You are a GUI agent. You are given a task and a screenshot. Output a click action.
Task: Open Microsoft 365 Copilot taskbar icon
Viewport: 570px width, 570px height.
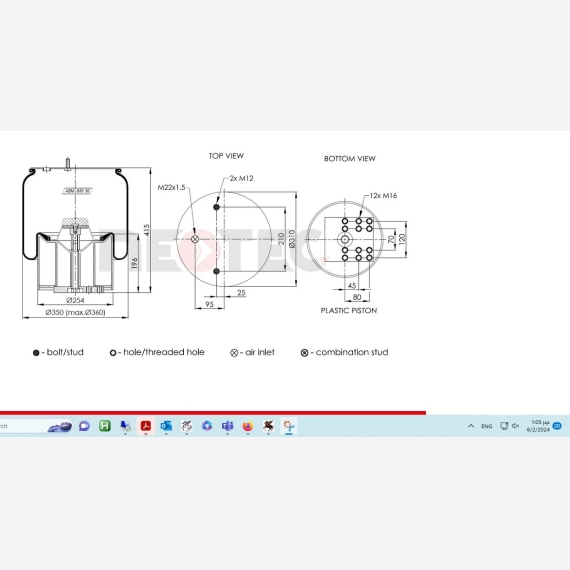[207, 426]
